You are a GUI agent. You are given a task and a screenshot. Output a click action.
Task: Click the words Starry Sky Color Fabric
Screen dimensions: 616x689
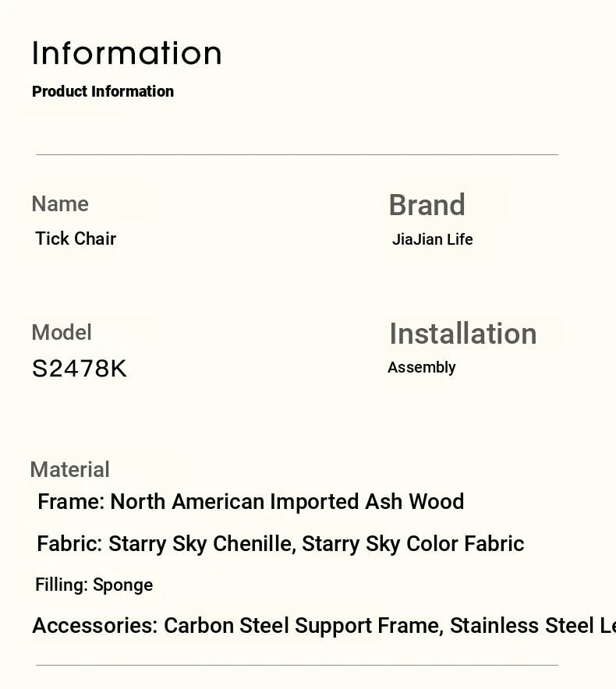coord(412,544)
